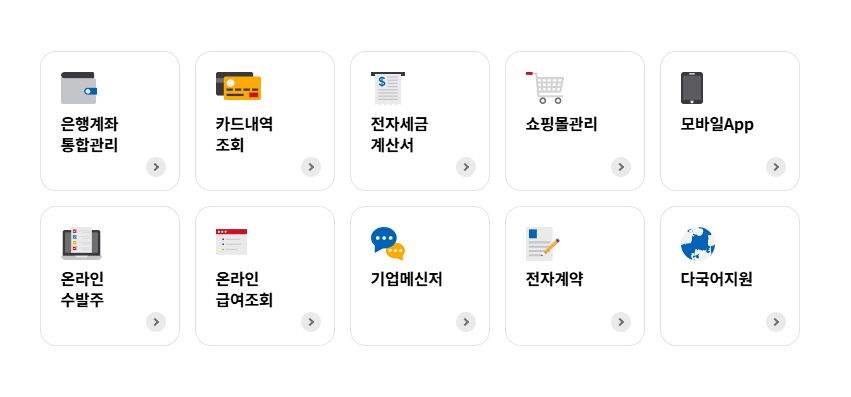
Task: Open the arrow on 온라인 수발주 card
Action: [156, 322]
